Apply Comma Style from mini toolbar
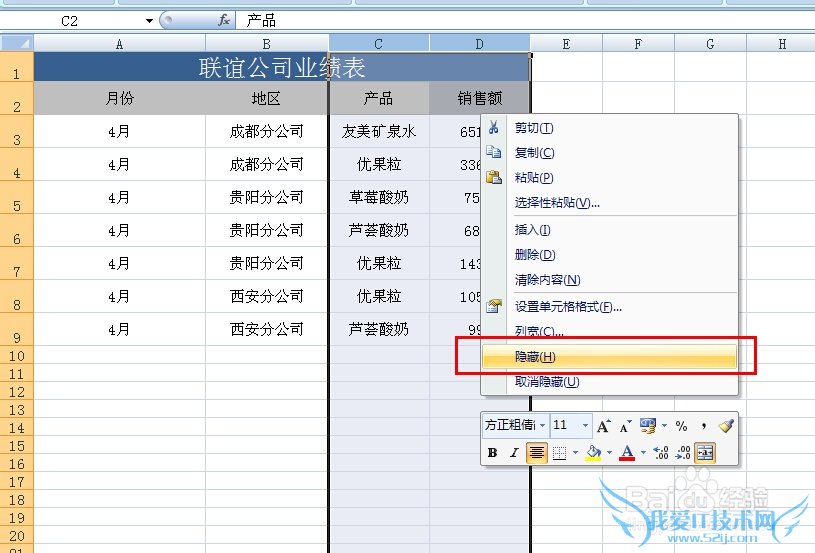The image size is (815, 553). (x=704, y=426)
